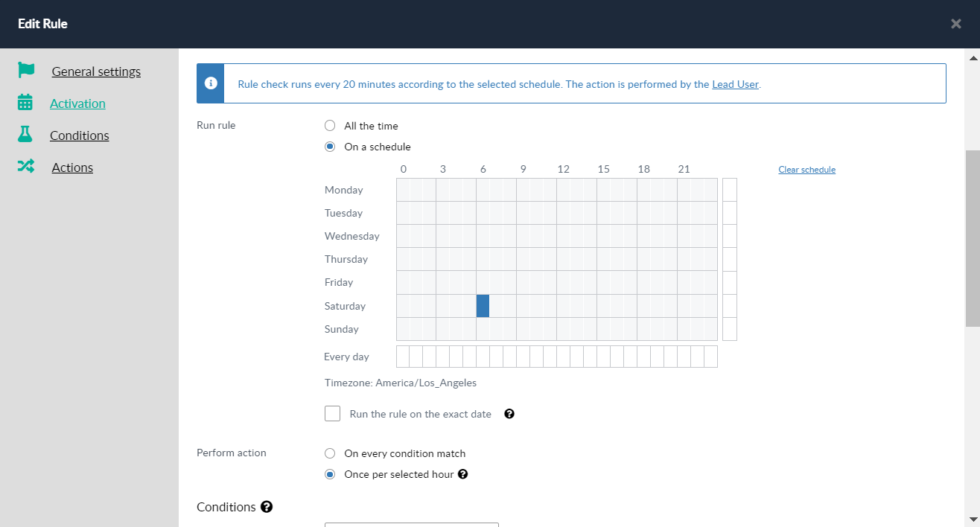Go to the Conditions section
Image resolution: width=980 pixels, height=527 pixels.
(x=80, y=135)
